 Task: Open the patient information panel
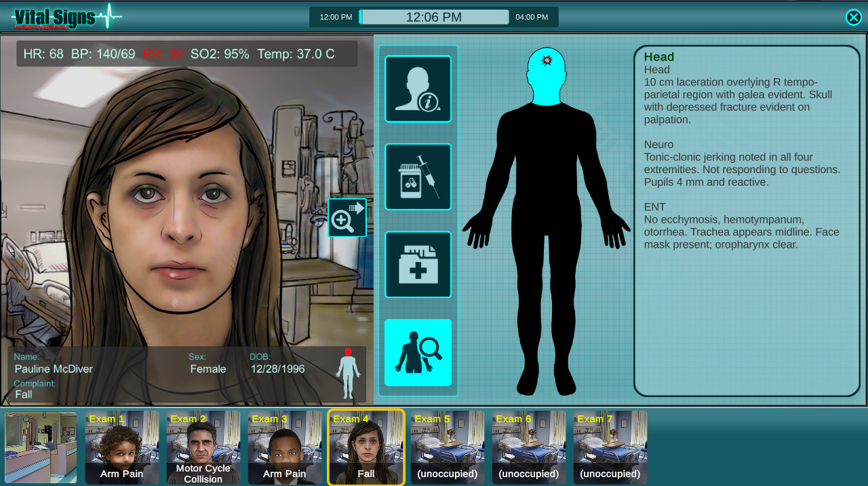click(x=418, y=89)
